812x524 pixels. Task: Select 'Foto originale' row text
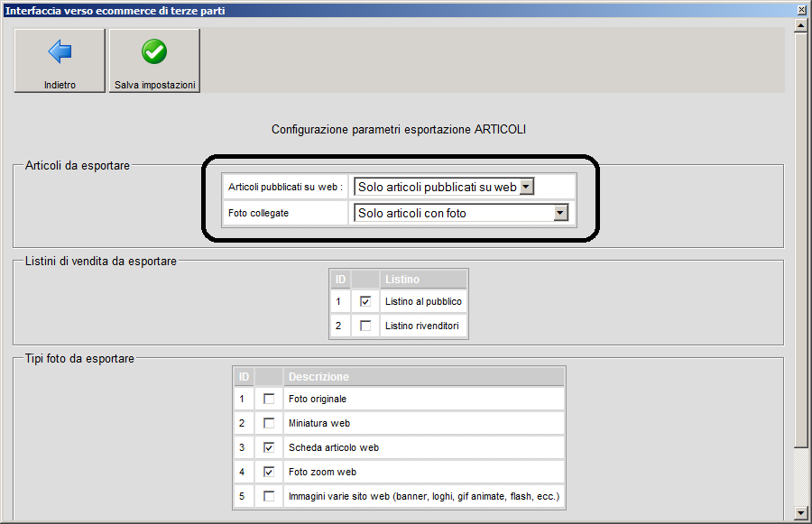318,399
